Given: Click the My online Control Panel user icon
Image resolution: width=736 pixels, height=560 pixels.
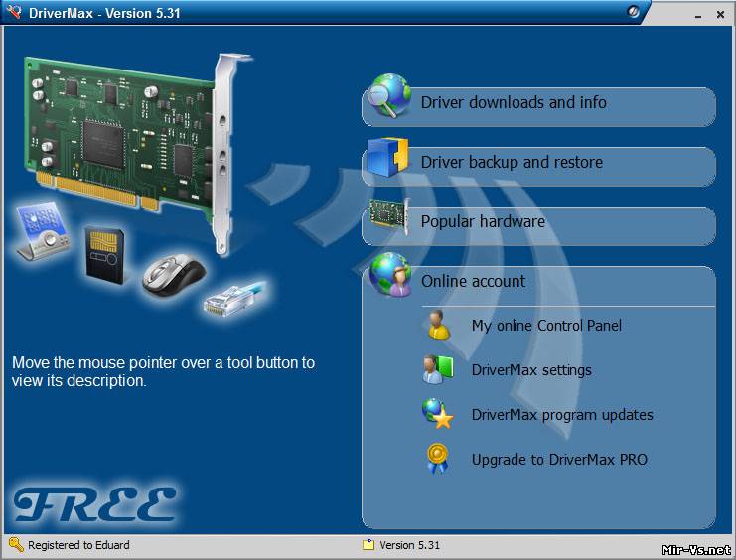Looking at the screenshot, I should point(437,325).
